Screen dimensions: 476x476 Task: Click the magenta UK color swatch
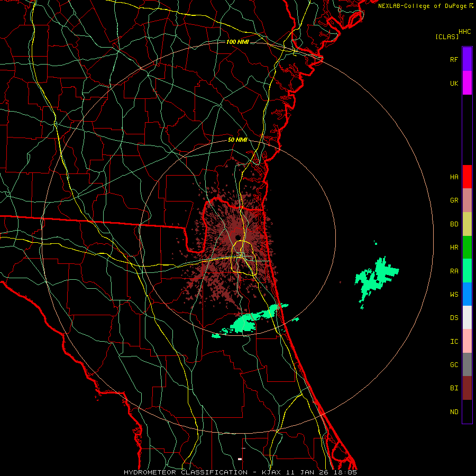[x=467, y=83]
